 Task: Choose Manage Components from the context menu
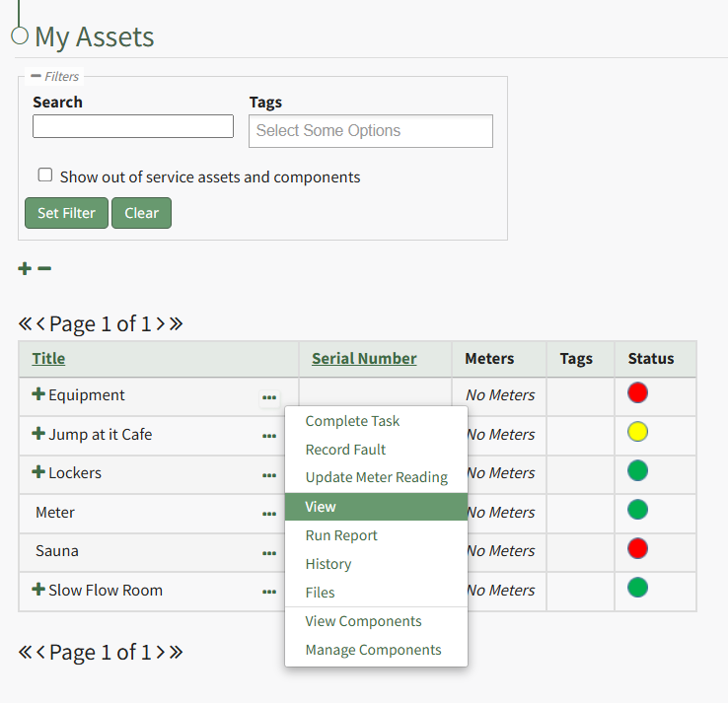point(373,650)
